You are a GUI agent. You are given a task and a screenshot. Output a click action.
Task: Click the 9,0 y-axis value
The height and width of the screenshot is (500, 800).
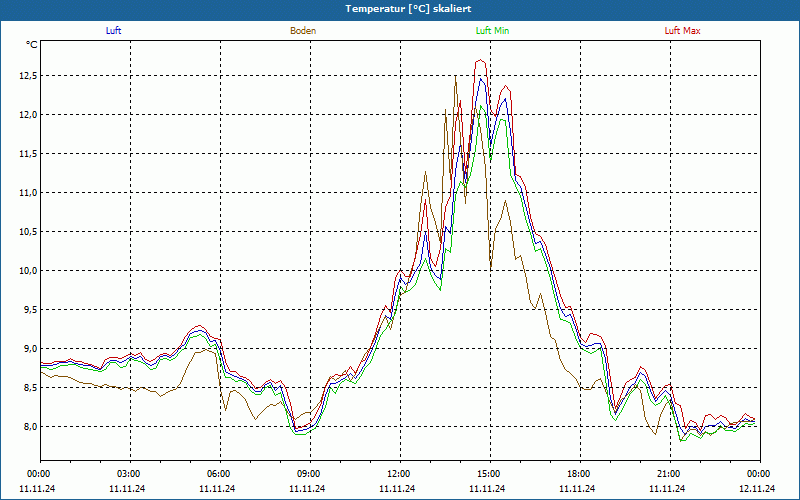(x=31, y=348)
